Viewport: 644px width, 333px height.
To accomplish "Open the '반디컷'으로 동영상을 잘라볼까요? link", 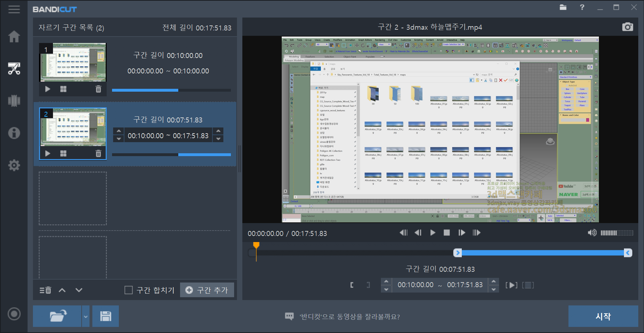I will coord(350,317).
